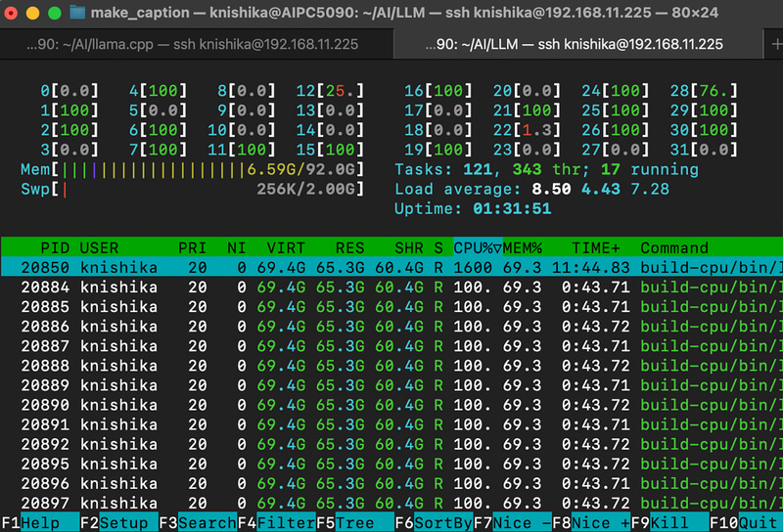783x532 pixels.
Task: Click the CPU 28 meter showing 76.
Action: tap(704, 91)
